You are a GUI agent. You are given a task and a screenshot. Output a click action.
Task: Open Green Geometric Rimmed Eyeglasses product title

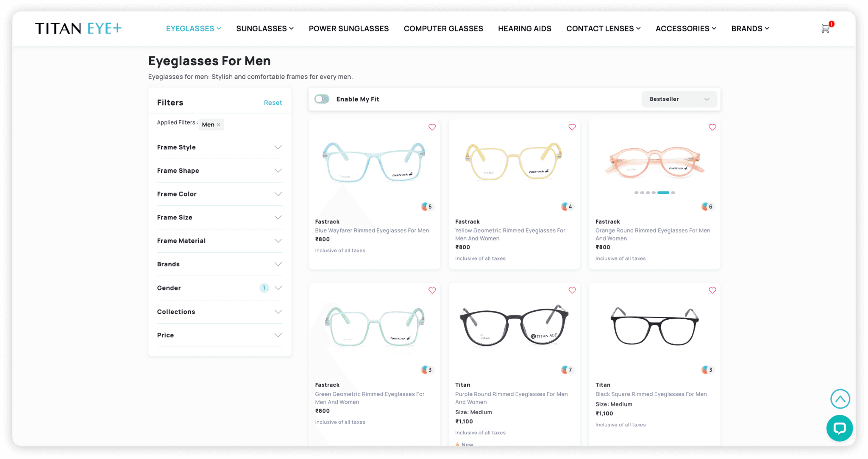point(370,398)
